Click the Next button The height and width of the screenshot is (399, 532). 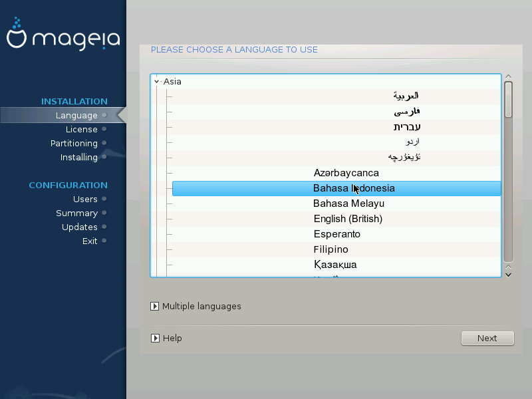click(487, 338)
